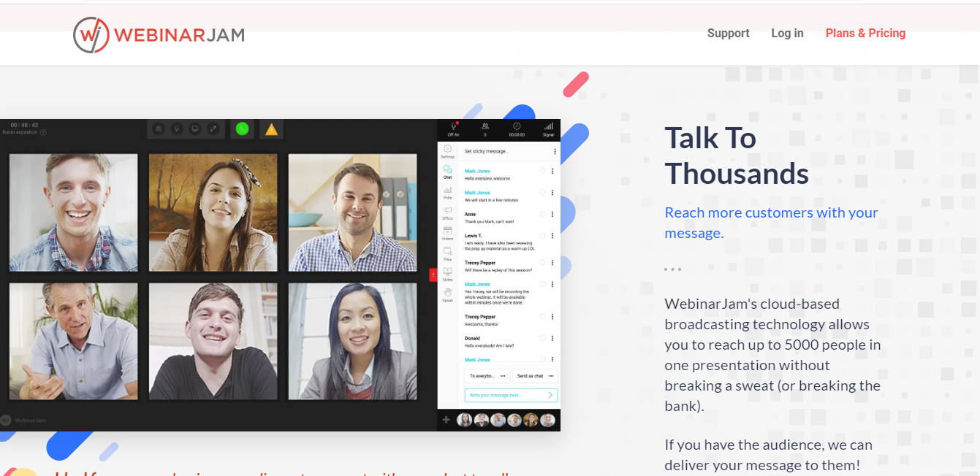Open options menu for 'Set sticky message'

pyautogui.click(x=555, y=152)
